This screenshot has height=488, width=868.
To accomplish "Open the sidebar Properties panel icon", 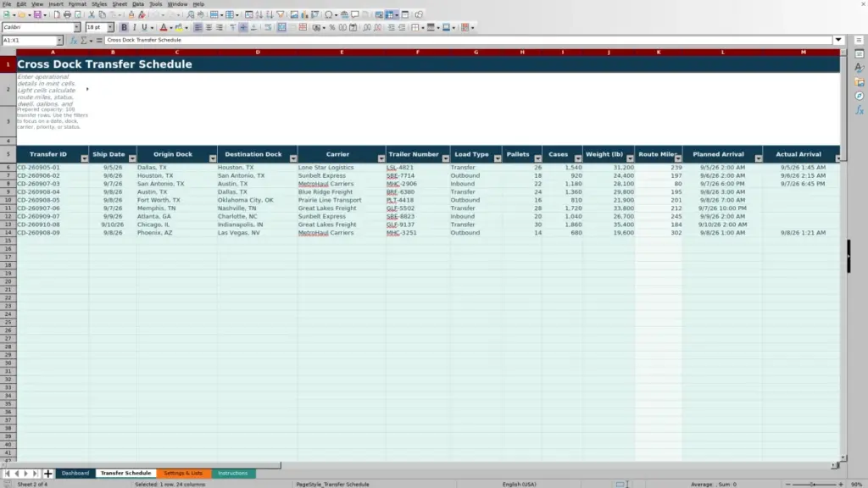I will [x=860, y=54].
